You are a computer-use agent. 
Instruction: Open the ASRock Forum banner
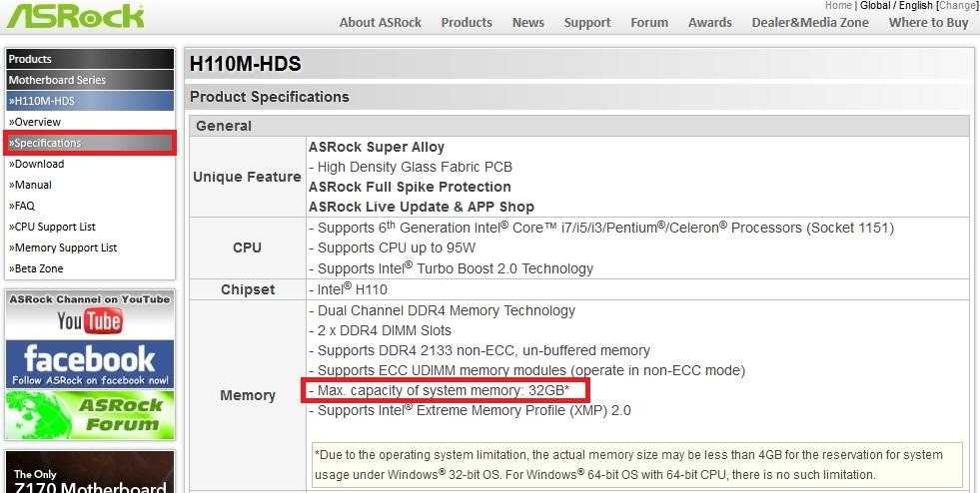click(90, 414)
